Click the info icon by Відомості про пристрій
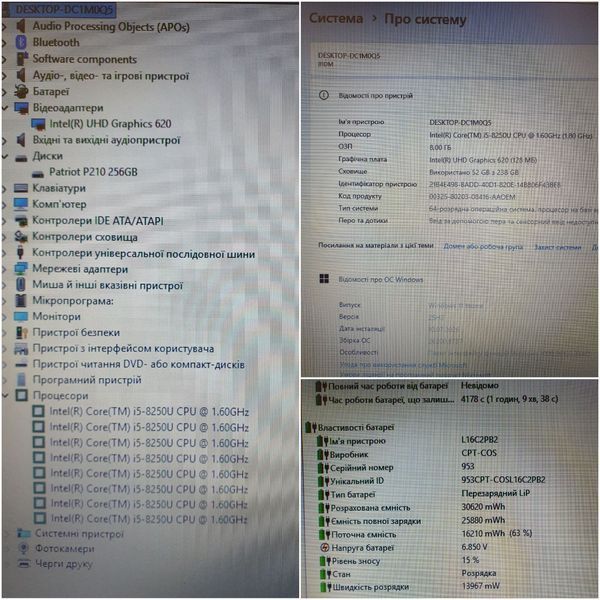 click(324, 95)
